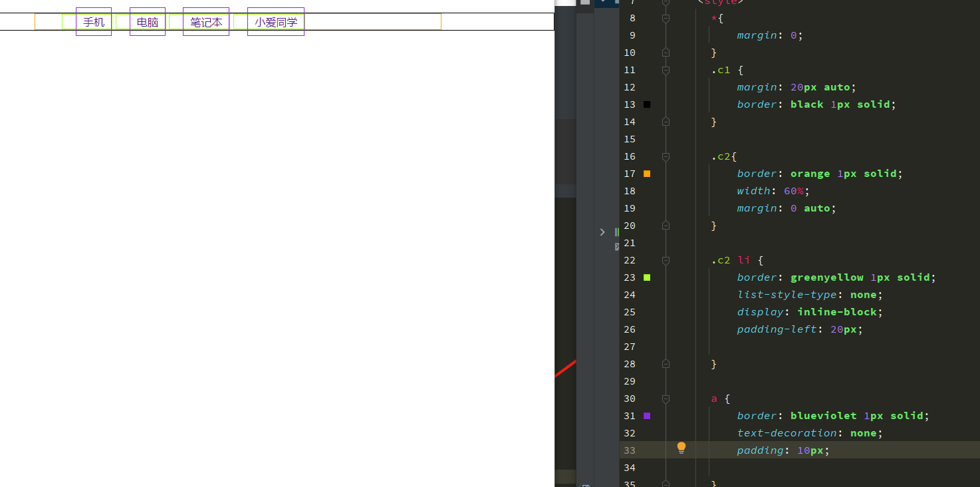The height and width of the screenshot is (487, 980).
Task: Click the 'a {' selector on line 30
Action: click(x=720, y=399)
